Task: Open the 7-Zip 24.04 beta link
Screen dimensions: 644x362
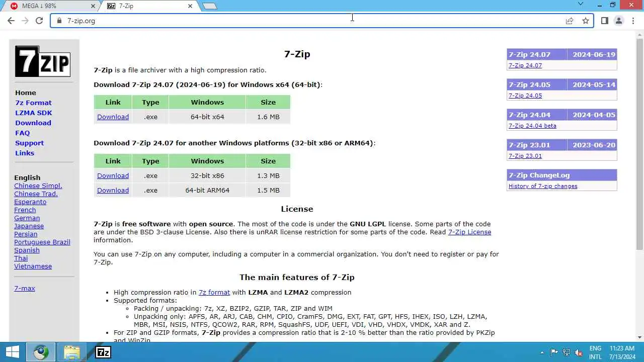Action: (532, 126)
